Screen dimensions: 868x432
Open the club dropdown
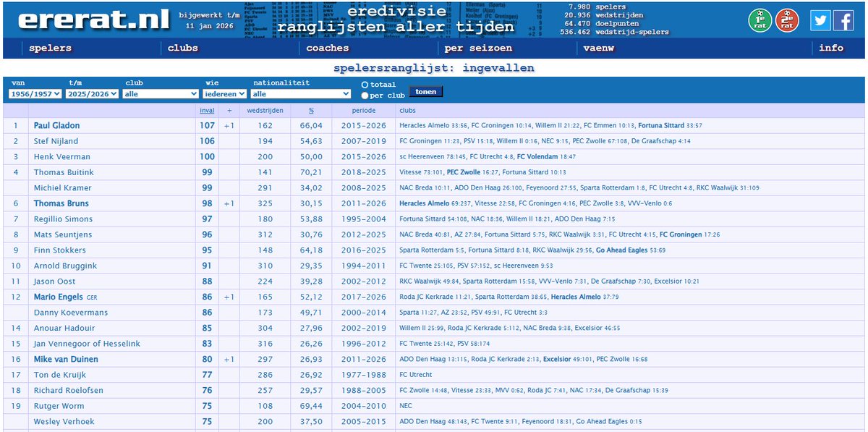tap(161, 94)
